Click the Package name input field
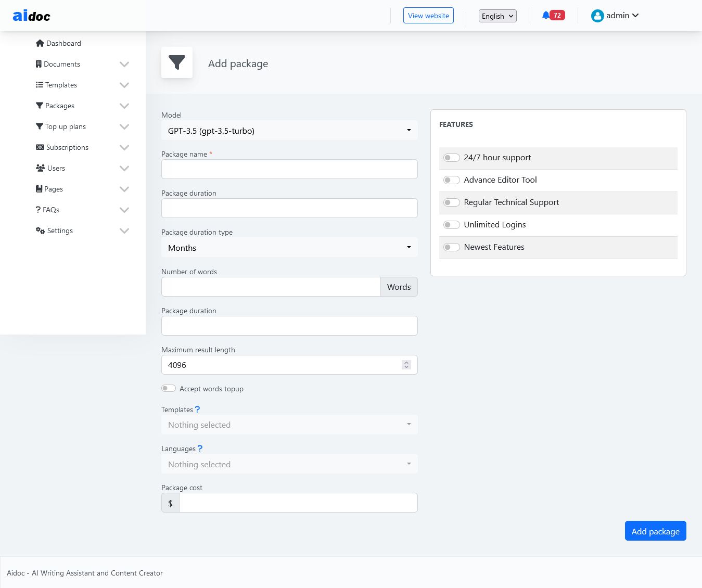702x588 pixels. pos(289,169)
